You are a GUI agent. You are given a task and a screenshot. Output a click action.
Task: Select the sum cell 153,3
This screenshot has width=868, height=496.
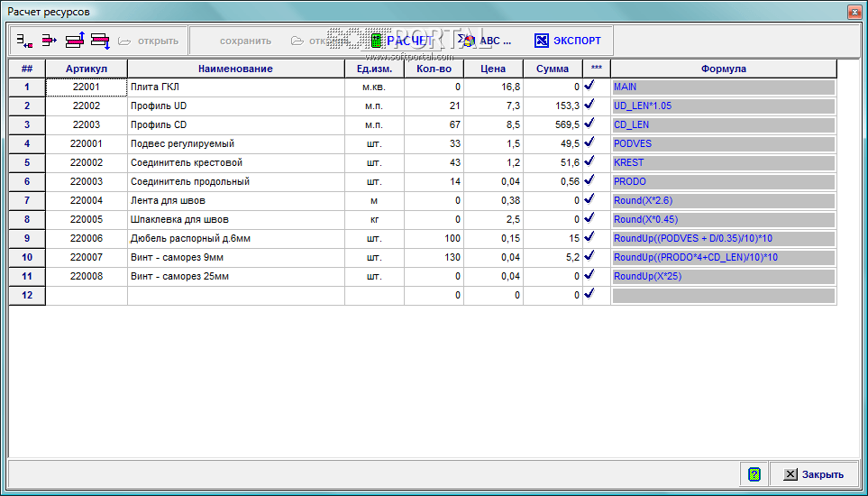point(553,106)
